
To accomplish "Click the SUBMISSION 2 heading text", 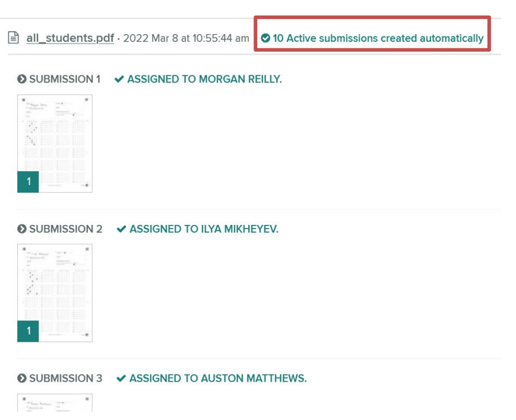I will tap(66, 229).
